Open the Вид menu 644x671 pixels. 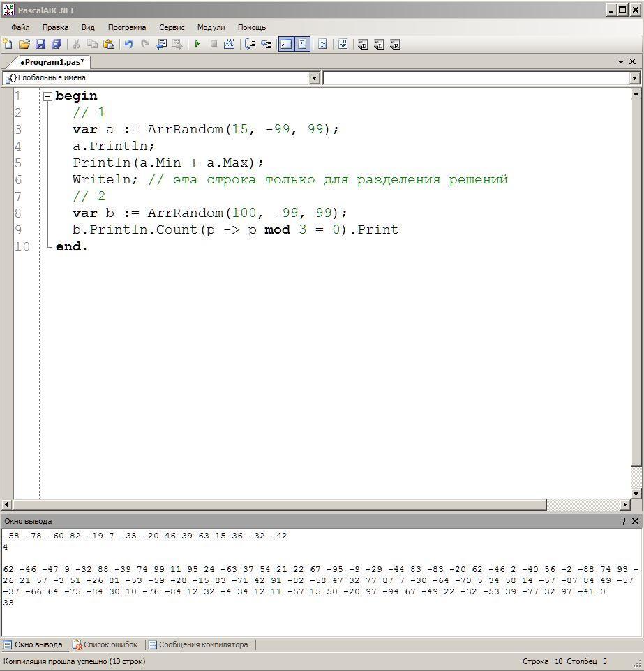88,27
